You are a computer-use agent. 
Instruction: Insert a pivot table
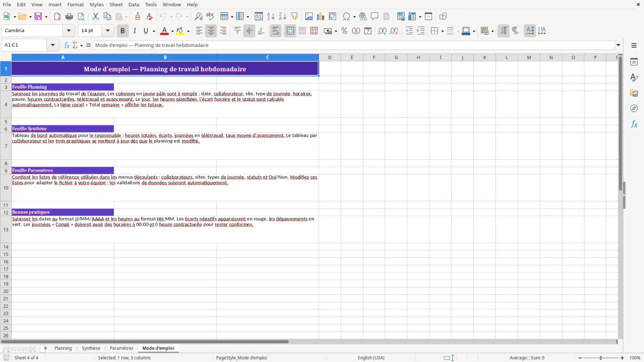point(333,17)
